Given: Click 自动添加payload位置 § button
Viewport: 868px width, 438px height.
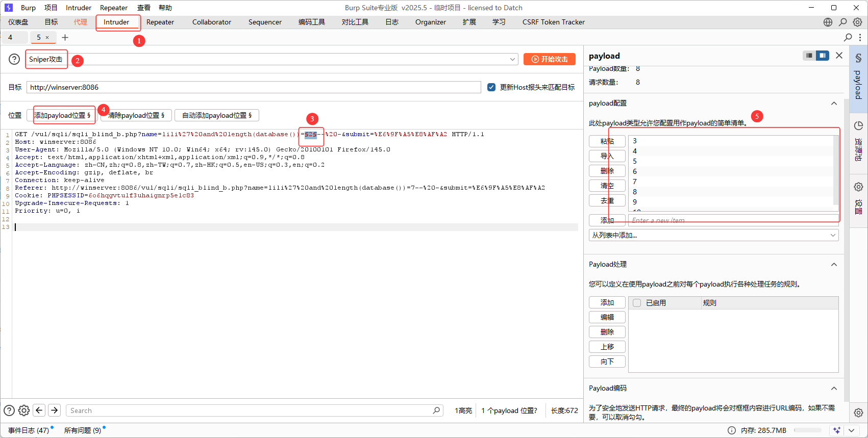Looking at the screenshot, I should click(x=217, y=115).
